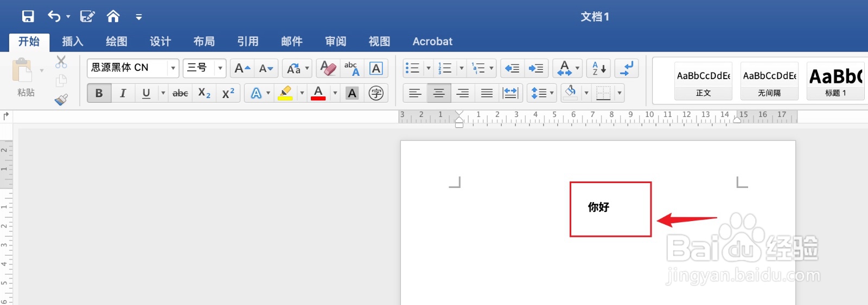Toggle show paragraph marks icon
The width and height of the screenshot is (868, 305).
point(627,68)
